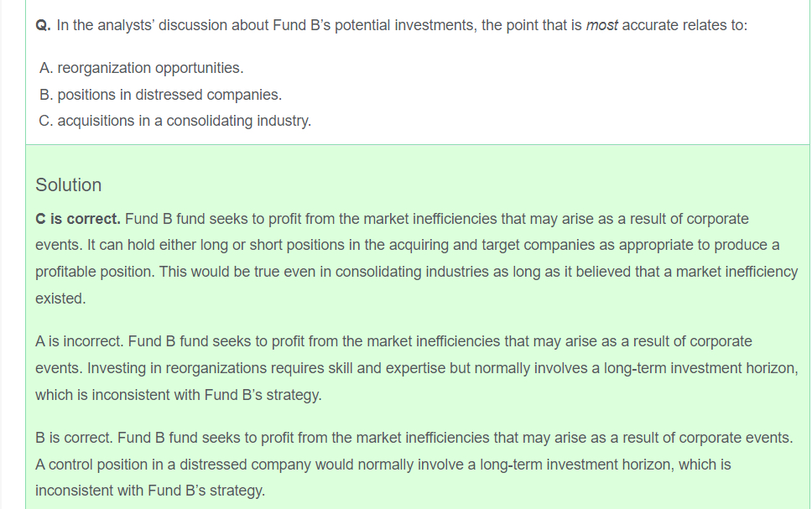Click the Solution heading
This screenshot has height=509, width=812.
[x=68, y=185]
